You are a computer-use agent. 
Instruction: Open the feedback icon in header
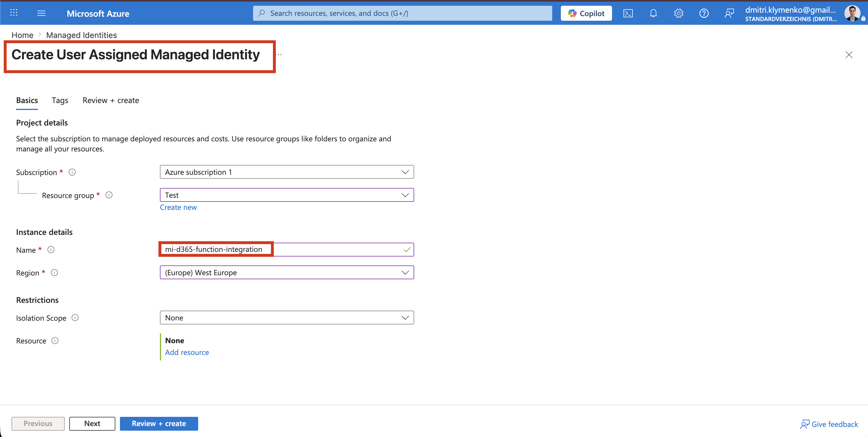(729, 13)
